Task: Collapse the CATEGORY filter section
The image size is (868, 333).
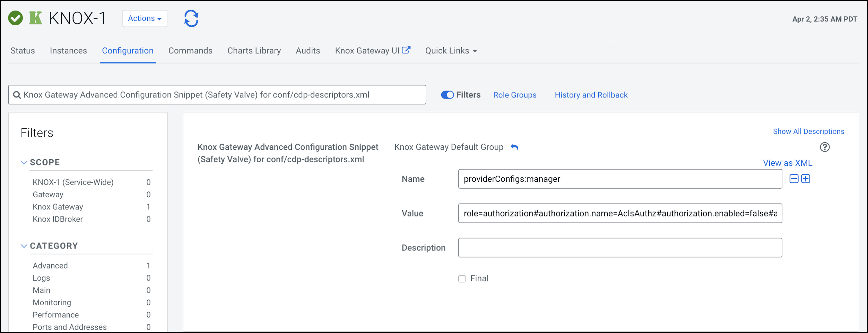Action: point(24,246)
